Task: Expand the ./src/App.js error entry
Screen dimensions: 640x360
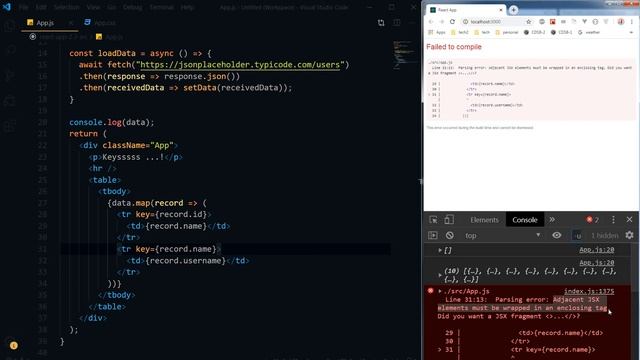Action: tap(440, 291)
